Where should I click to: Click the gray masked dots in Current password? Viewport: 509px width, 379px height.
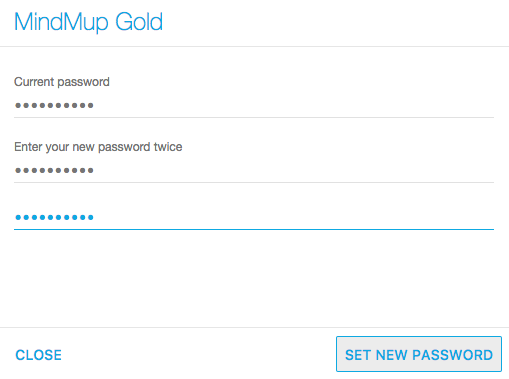[x=54, y=106]
